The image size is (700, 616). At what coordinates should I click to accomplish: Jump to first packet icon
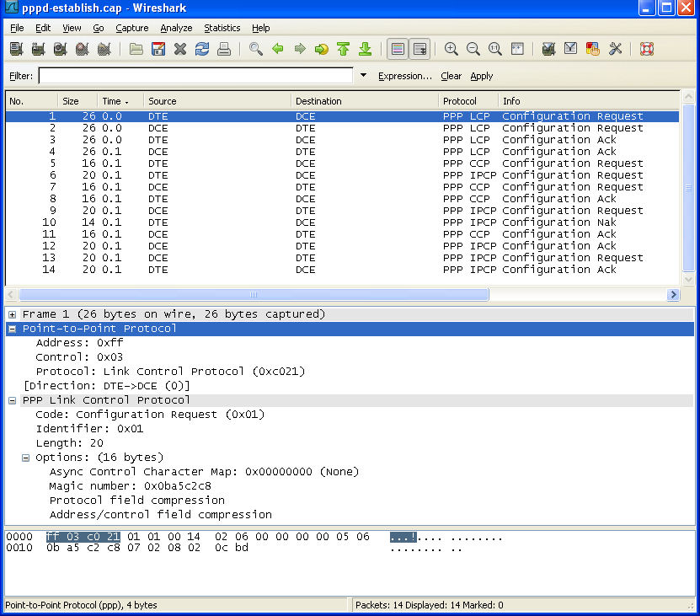(x=343, y=50)
